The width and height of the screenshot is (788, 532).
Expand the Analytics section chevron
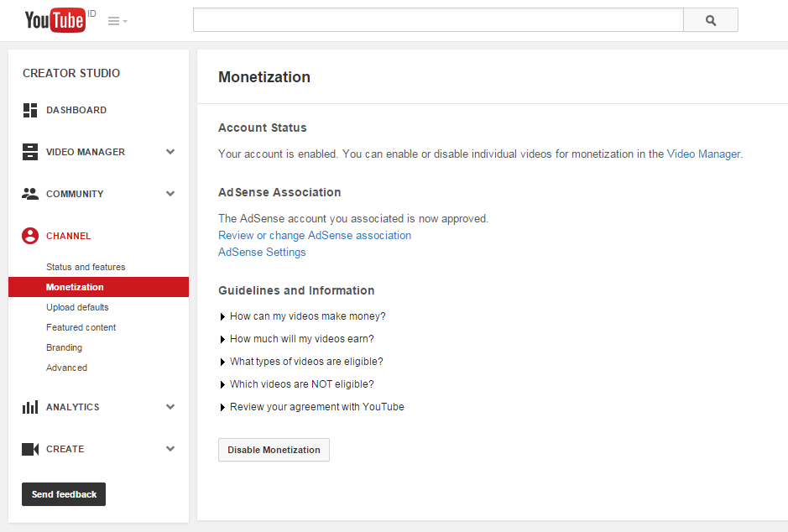click(x=170, y=407)
